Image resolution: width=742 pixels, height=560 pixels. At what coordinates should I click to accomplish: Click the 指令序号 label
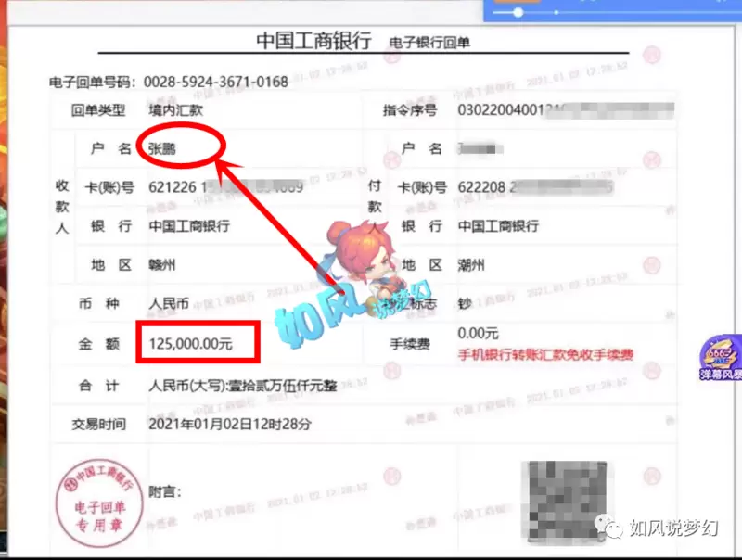[410, 110]
